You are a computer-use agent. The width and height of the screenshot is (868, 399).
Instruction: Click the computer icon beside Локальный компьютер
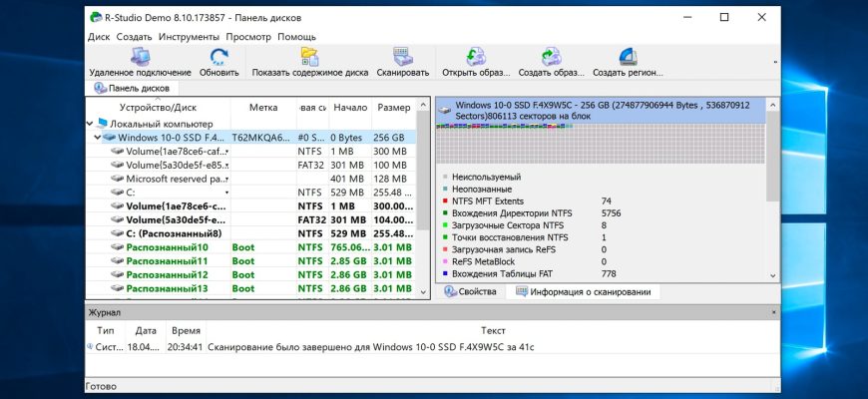coord(102,124)
